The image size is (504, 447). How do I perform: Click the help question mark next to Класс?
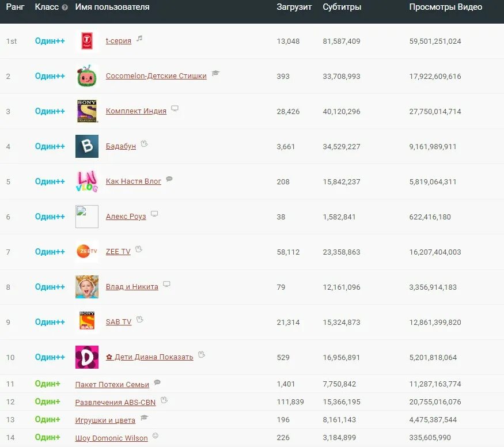click(x=65, y=7)
